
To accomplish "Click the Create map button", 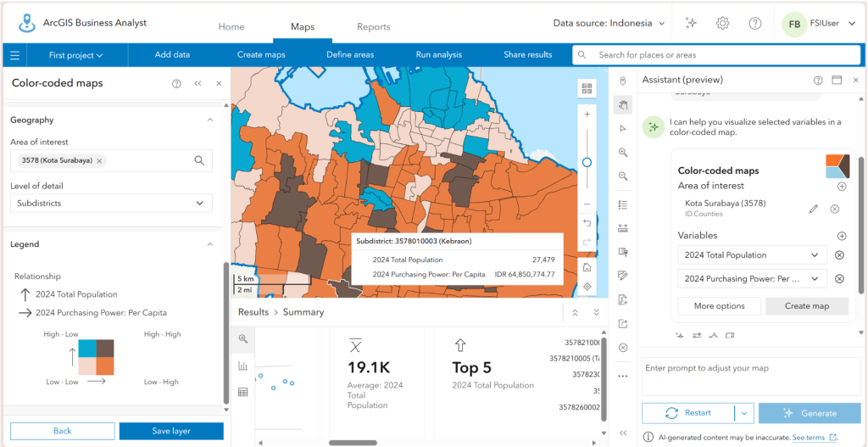I will (x=807, y=305).
